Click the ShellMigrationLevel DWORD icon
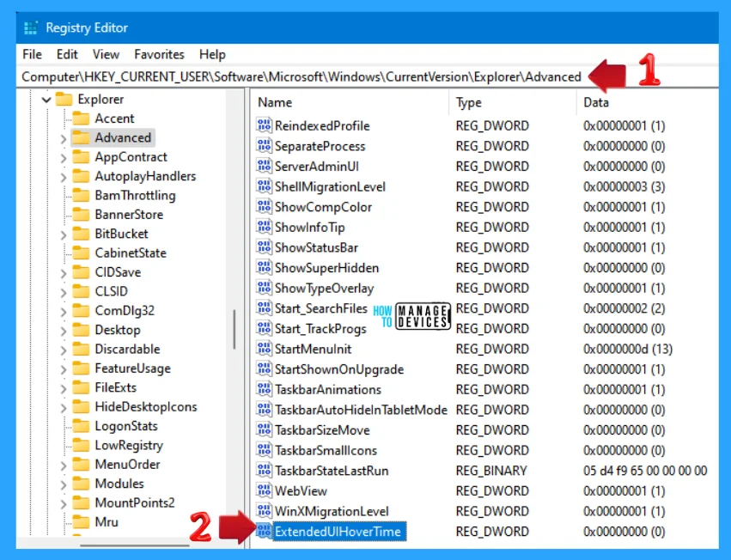 [264, 186]
